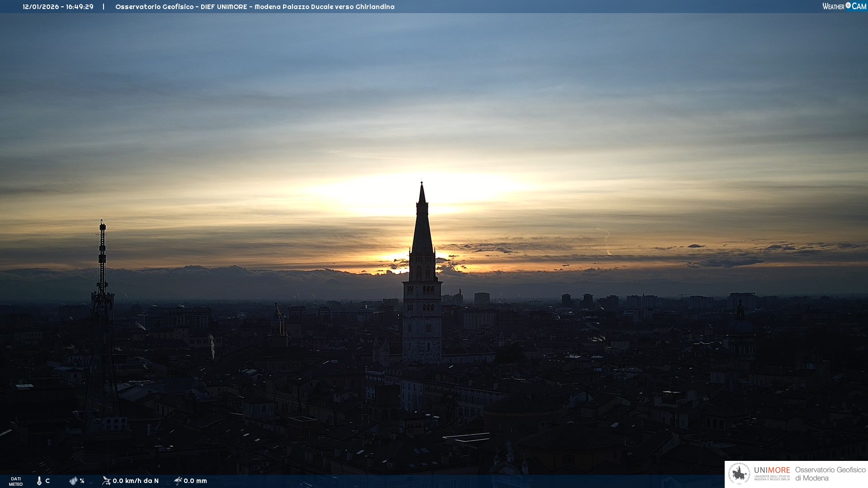Click the 0.0 mm rainfall reading
This screenshot has height=488, width=868.
coord(195,481)
